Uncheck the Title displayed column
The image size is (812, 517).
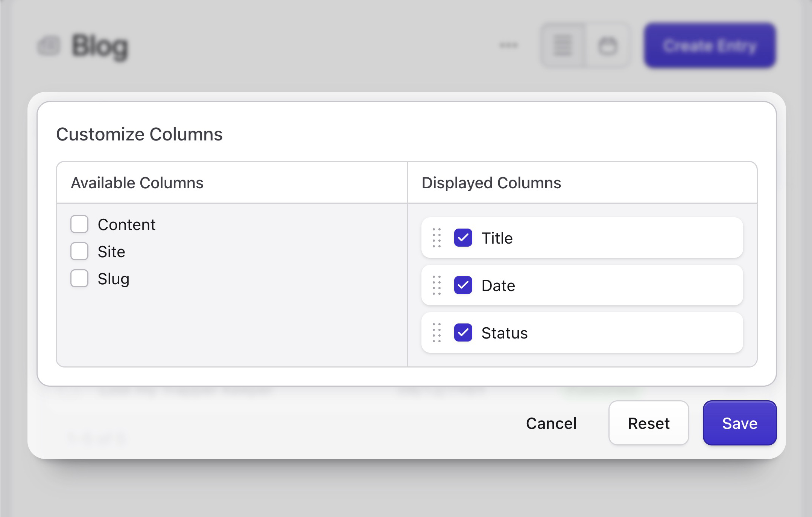click(463, 238)
